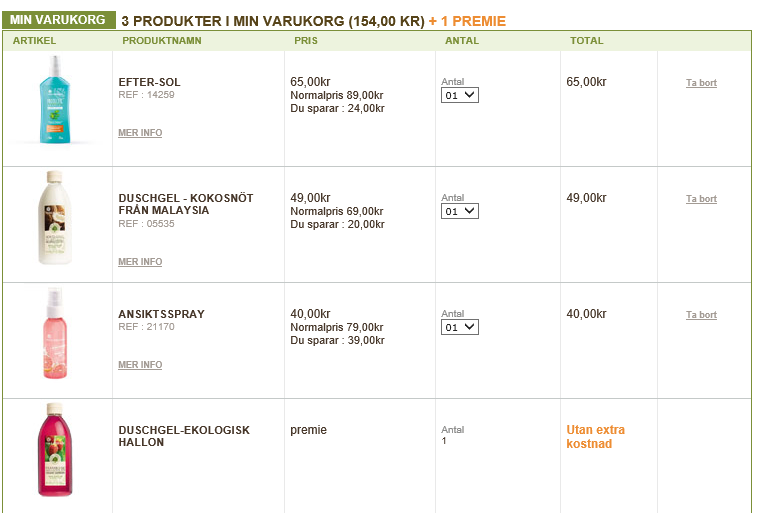Screen dimensions: 760x513
Task: Open quantity dropdown for Efter-Sol
Action: click(460, 95)
